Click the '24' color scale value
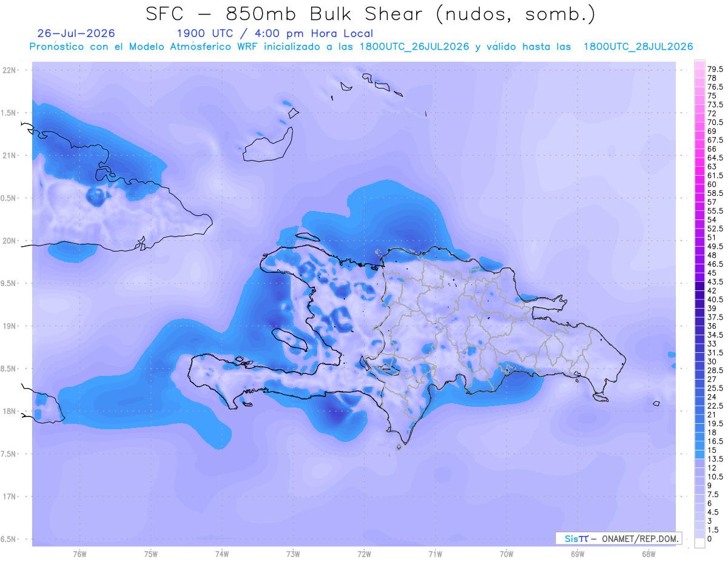 coord(712,396)
